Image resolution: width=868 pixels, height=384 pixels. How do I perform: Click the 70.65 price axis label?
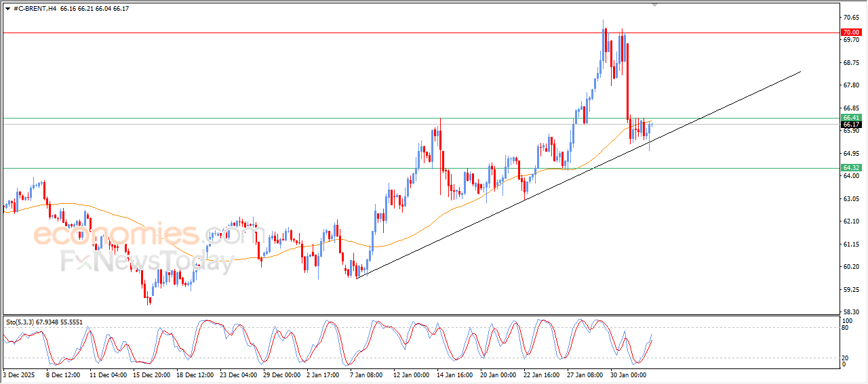[x=851, y=17]
